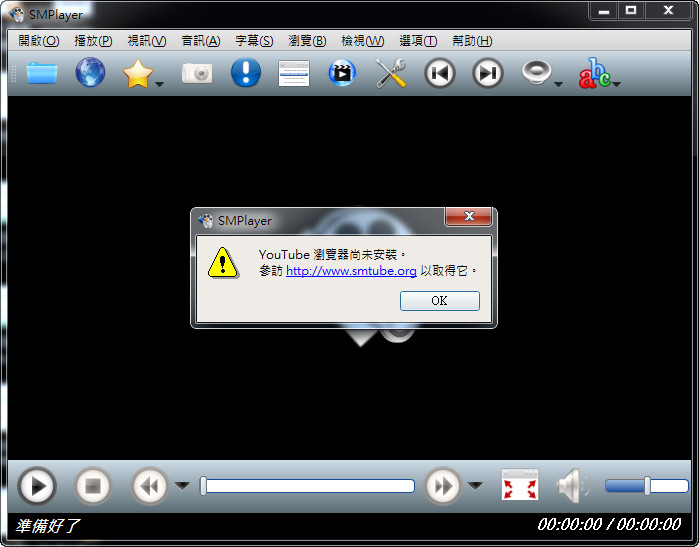
Task: Rewind with the double-left arrow button
Action: pyautogui.click(x=149, y=486)
